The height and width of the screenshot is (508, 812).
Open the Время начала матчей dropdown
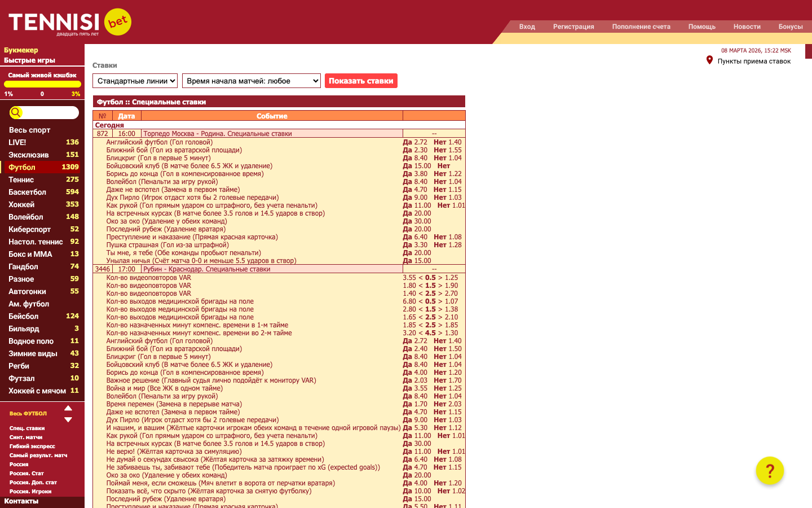point(251,81)
